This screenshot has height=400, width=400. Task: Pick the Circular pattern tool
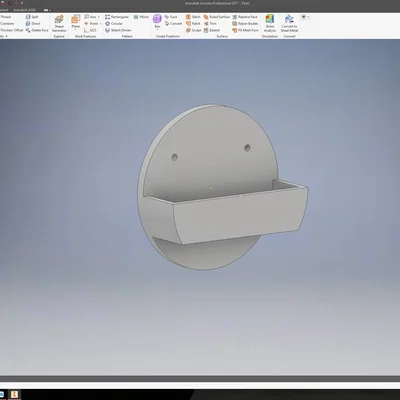pos(114,23)
